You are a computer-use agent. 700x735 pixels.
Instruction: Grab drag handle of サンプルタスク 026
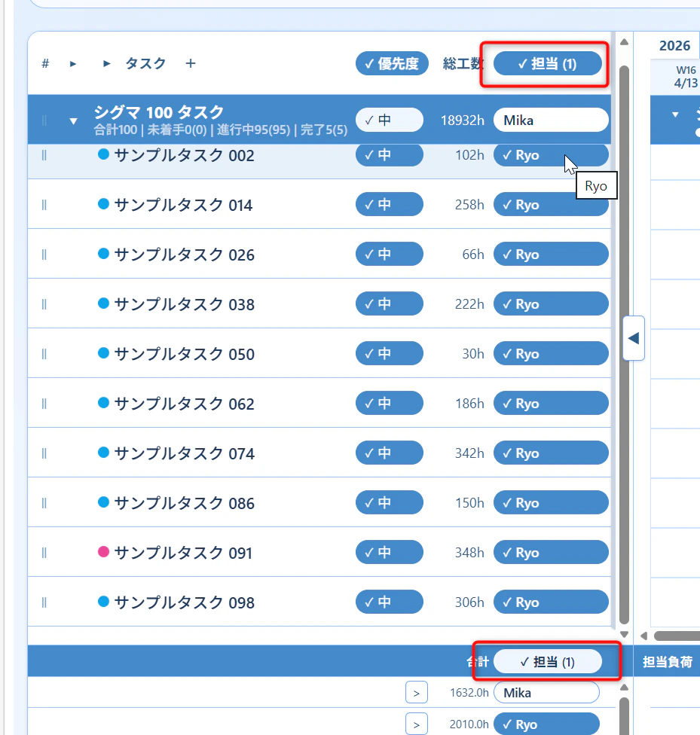coord(44,255)
